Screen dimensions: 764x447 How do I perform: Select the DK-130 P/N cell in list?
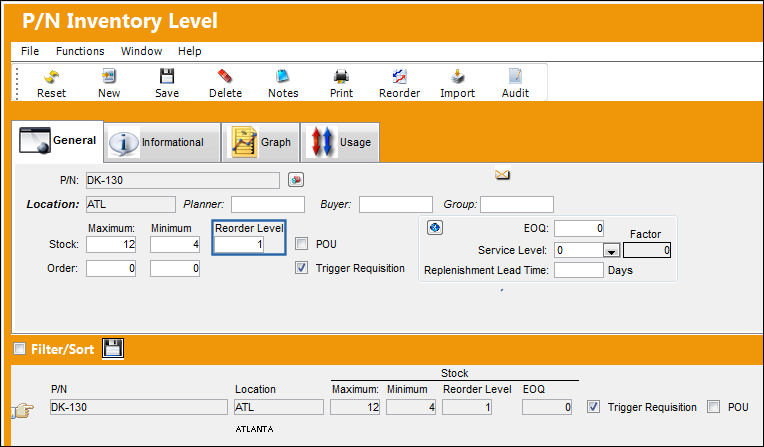(x=138, y=407)
